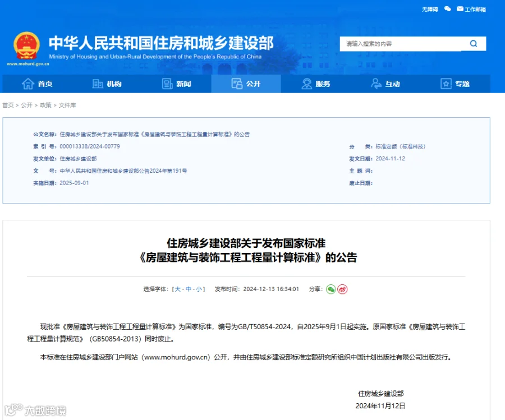Click the national emblem logo
This screenshot has width=505, height=420.
27,46
